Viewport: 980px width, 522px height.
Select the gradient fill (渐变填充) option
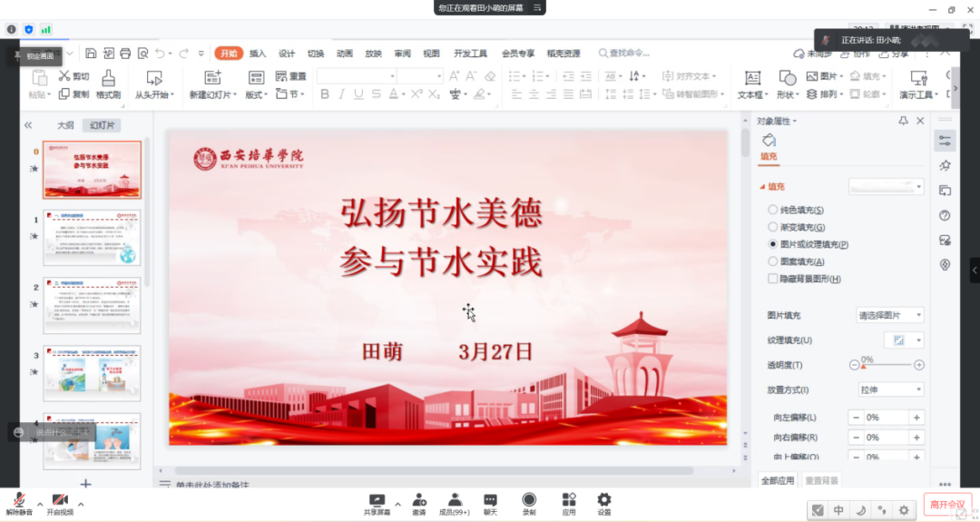(x=773, y=227)
